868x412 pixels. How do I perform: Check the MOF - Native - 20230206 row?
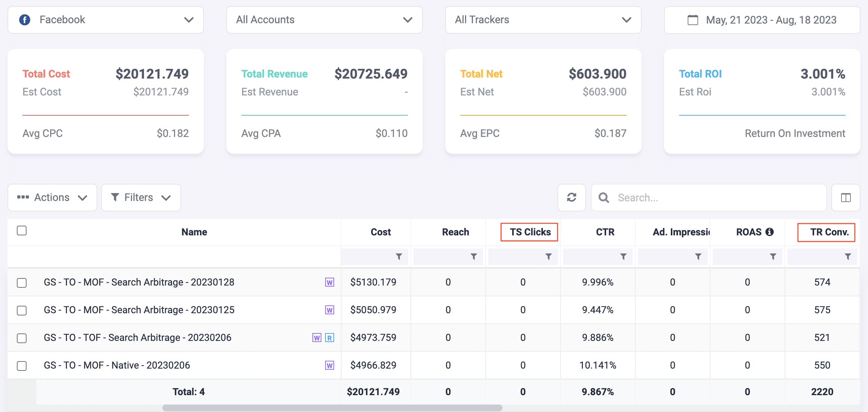[x=22, y=366]
